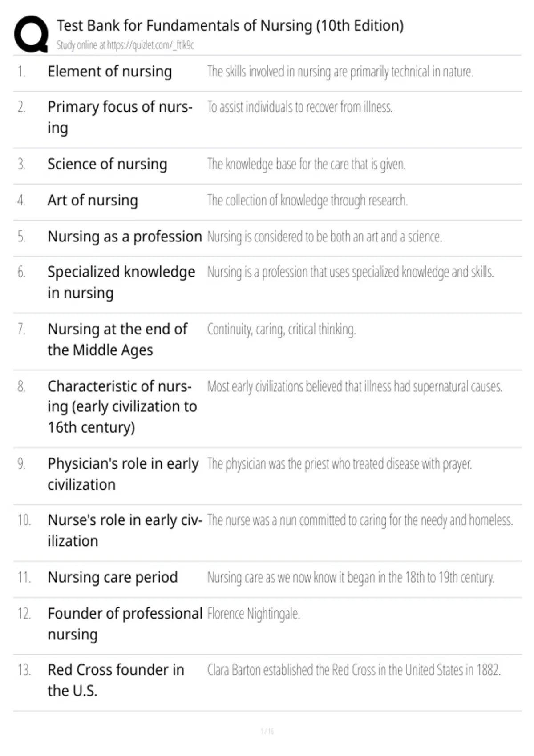The image size is (534, 756).
Task: Select the document title Test Bank heading
Action: pyautogui.click(x=230, y=26)
